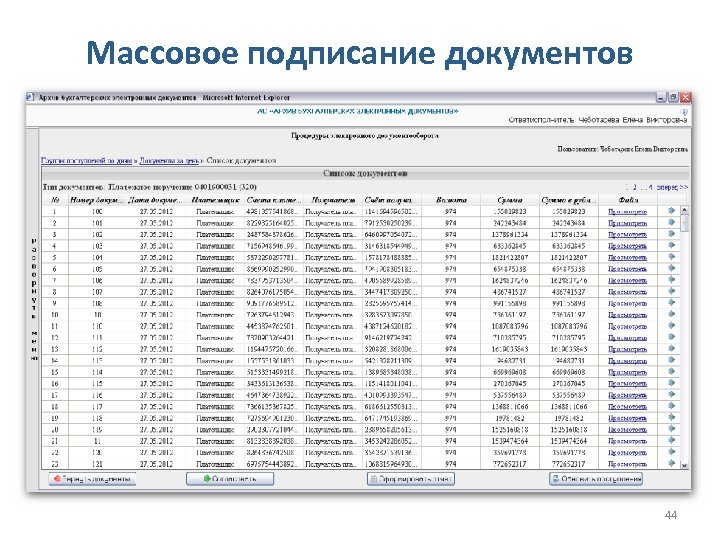
Task: Click the red-arrow return documents button
Action: (92, 479)
